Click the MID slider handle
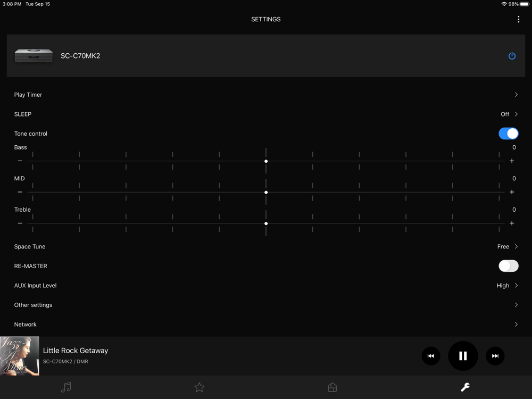The width and height of the screenshot is (532, 399). coord(266,193)
